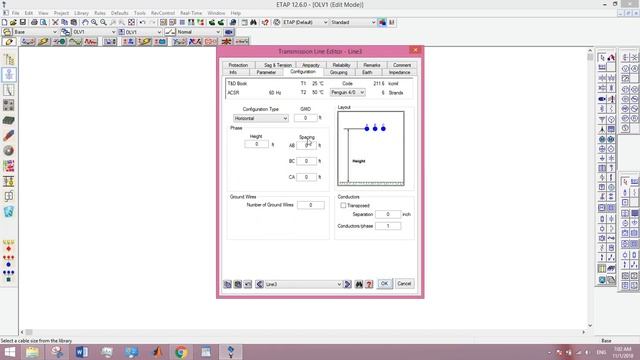
Task: Open the Base revision dropdown
Action: 35,32
